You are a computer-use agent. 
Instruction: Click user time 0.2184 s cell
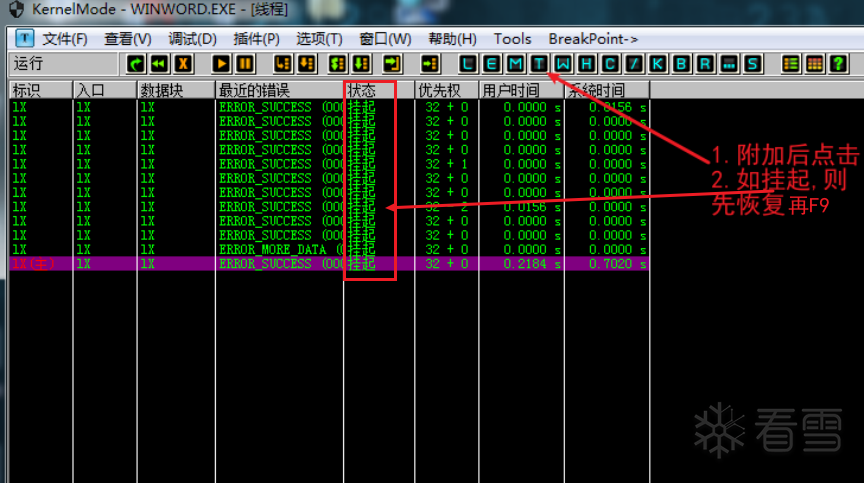point(532,264)
